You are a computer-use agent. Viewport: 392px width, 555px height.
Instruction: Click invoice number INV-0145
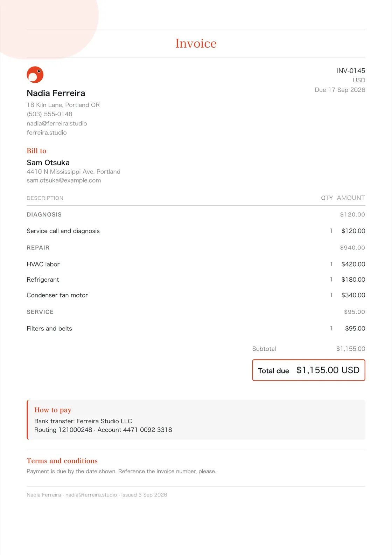coord(351,71)
